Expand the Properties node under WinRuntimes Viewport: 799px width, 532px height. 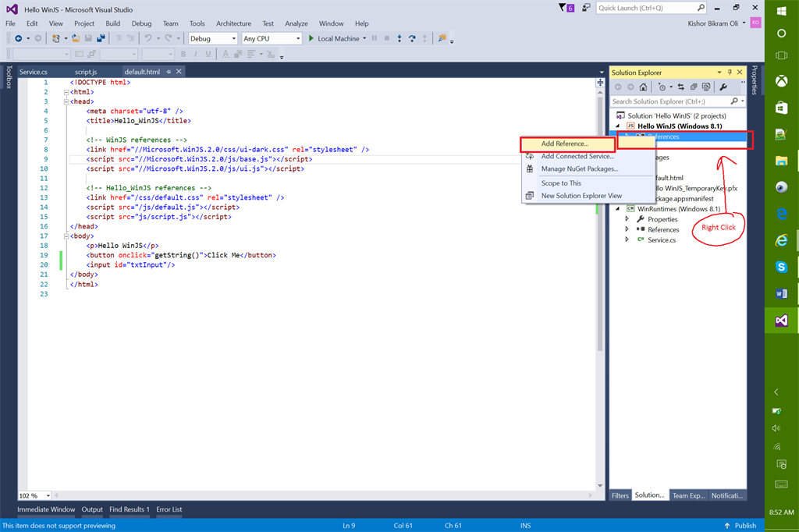(627, 219)
